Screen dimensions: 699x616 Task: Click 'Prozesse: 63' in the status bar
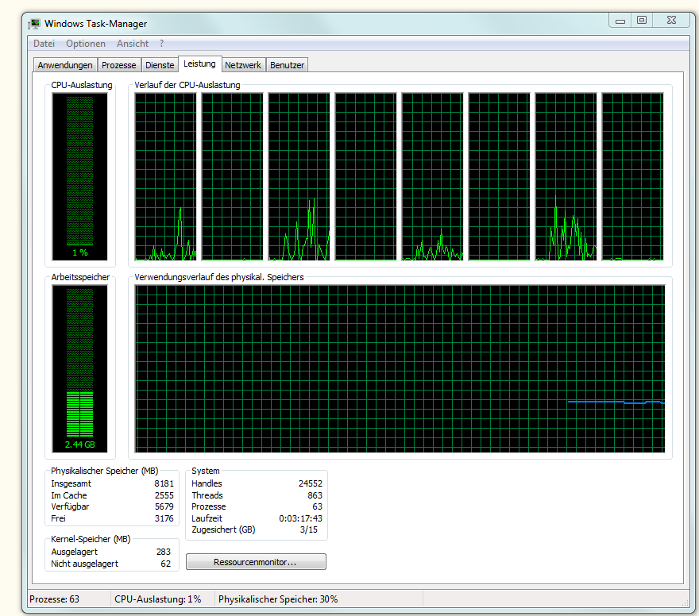pyautogui.click(x=54, y=599)
